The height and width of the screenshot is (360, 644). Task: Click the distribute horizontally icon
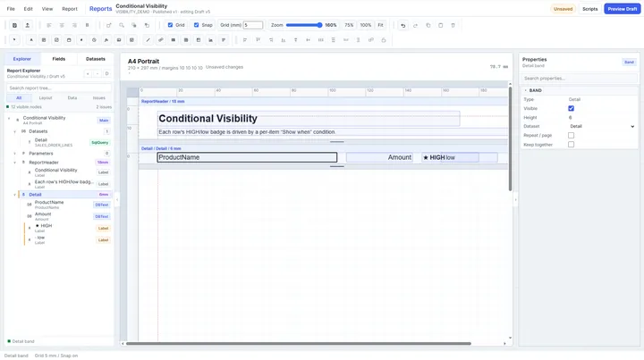click(321, 40)
